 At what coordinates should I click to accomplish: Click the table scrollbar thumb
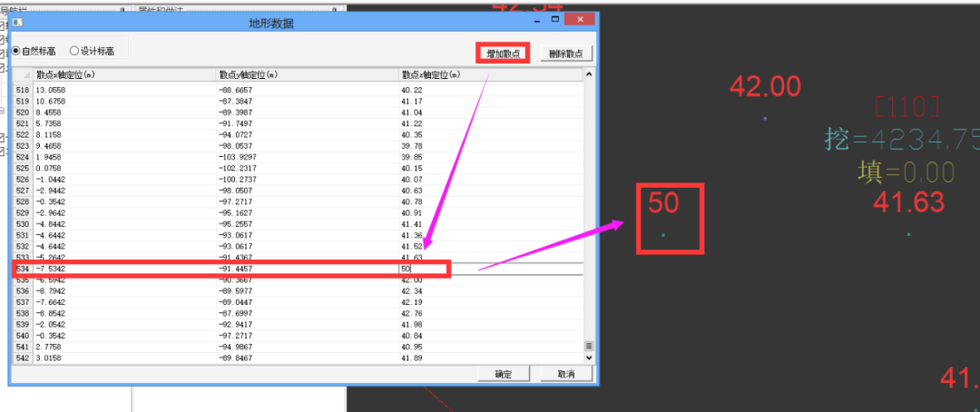click(588, 345)
